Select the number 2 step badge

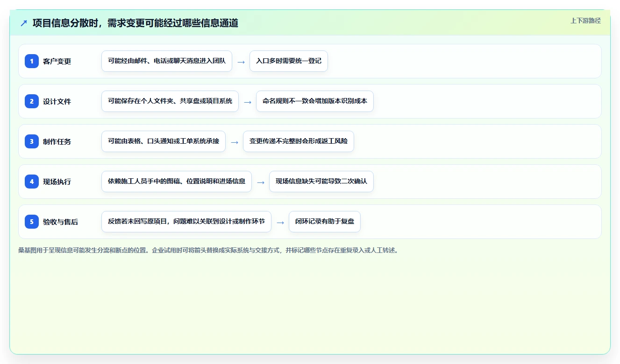coord(32,101)
